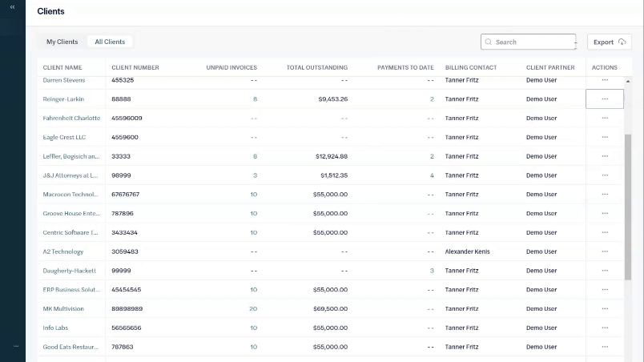Sort by Unpaid Invoices column header
The width and height of the screenshot is (644, 362).
(x=231, y=68)
